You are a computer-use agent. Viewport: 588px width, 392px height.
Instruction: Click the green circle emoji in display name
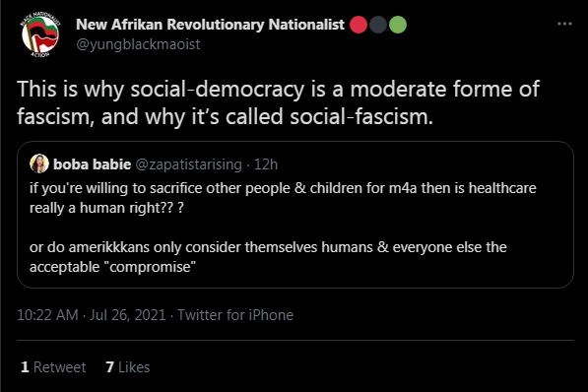point(398,25)
